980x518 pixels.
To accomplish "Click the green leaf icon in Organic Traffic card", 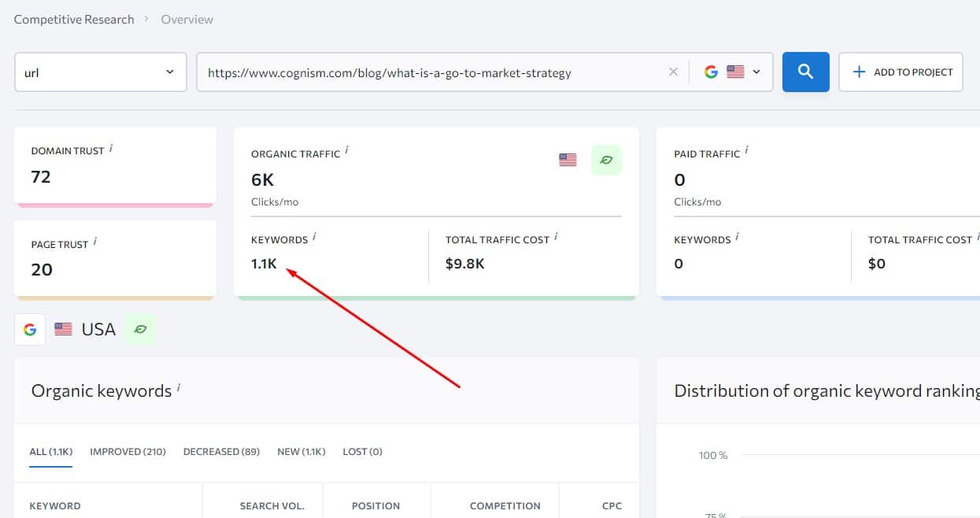I will point(606,160).
